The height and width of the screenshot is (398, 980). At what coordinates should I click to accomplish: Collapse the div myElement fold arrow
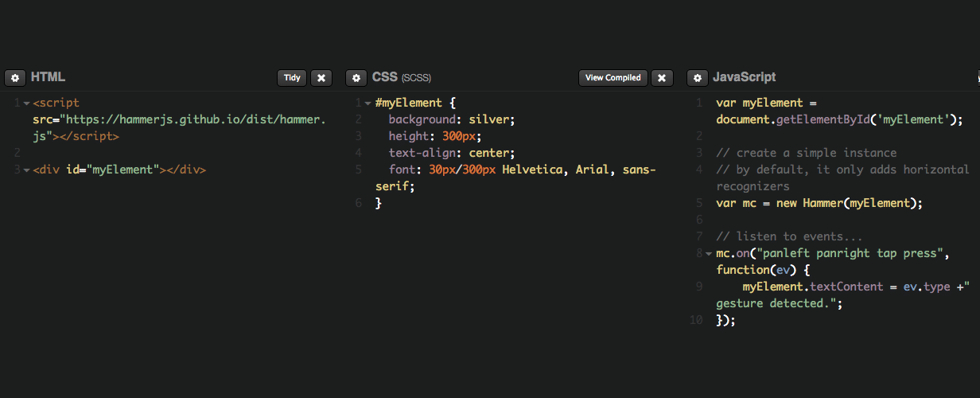[x=27, y=170]
